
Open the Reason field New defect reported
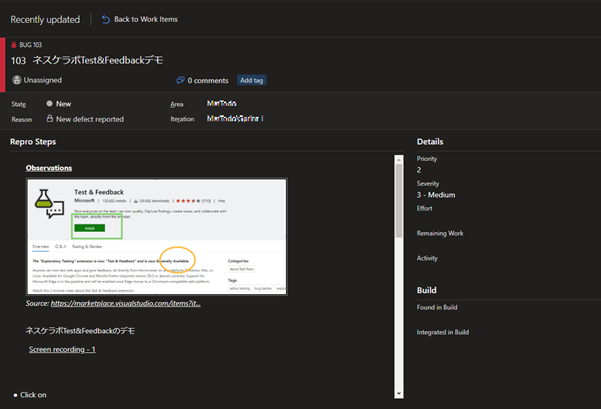point(90,119)
